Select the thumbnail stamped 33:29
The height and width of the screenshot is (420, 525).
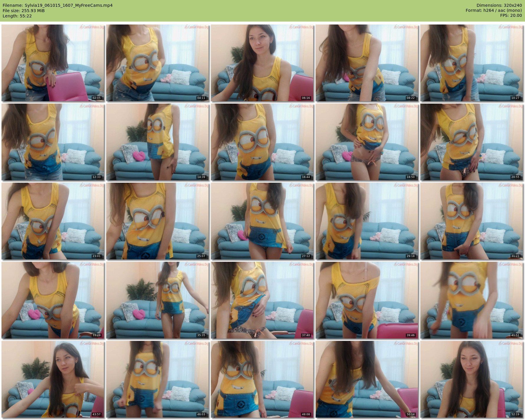[53, 300]
